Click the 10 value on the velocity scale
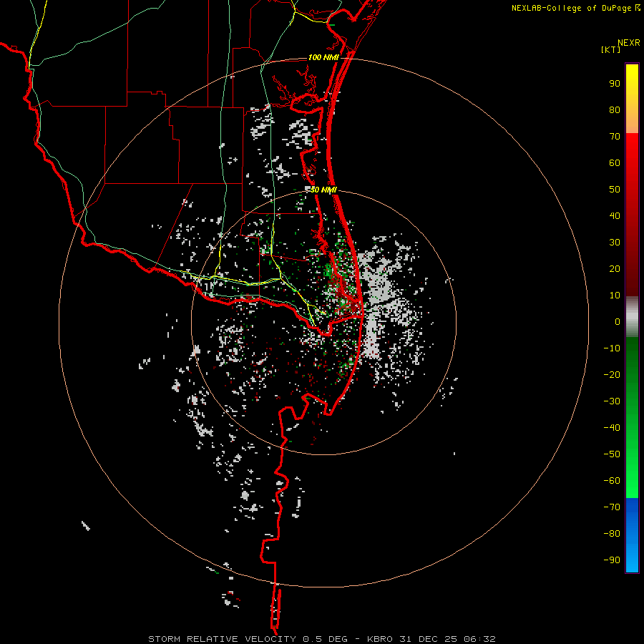 [615, 296]
